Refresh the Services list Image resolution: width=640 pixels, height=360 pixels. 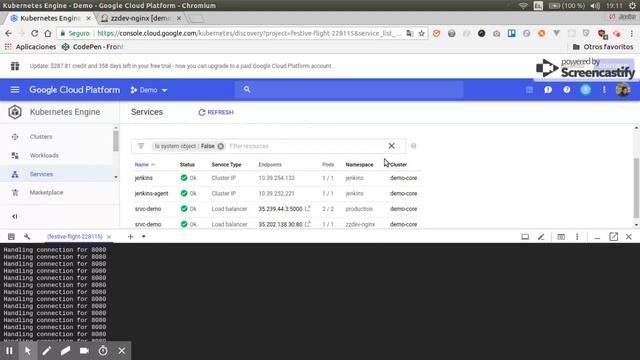pos(216,112)
